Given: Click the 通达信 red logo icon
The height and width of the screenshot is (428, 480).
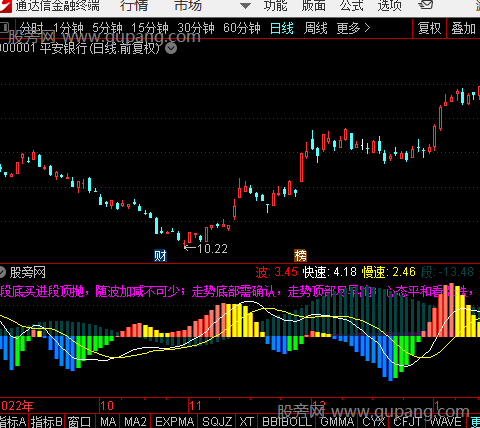Looking at the screenshot, I should pyautogui.click(x=6, y=6).
